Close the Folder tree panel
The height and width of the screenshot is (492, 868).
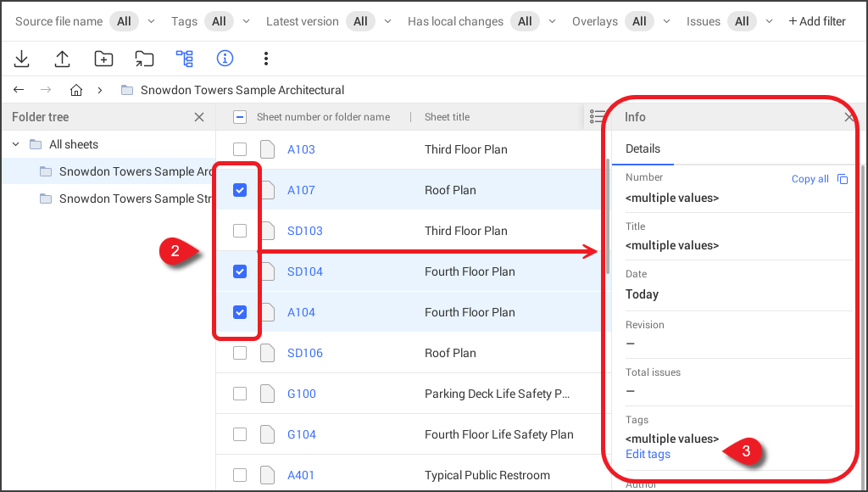(x=199, y=117)
